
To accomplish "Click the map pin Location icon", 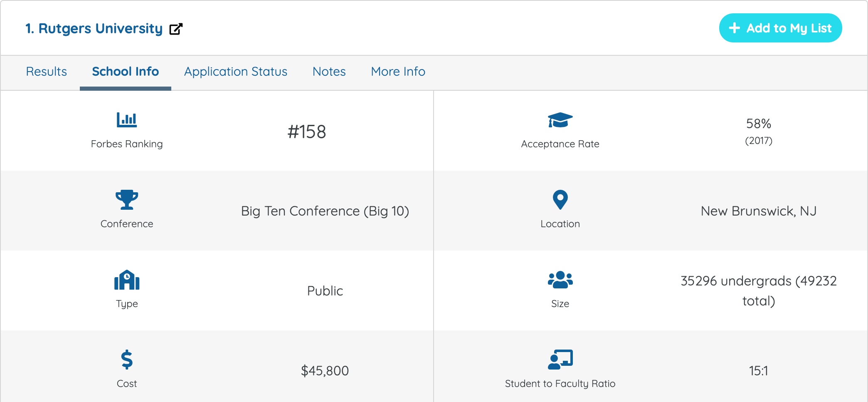I will coord(560,200).
